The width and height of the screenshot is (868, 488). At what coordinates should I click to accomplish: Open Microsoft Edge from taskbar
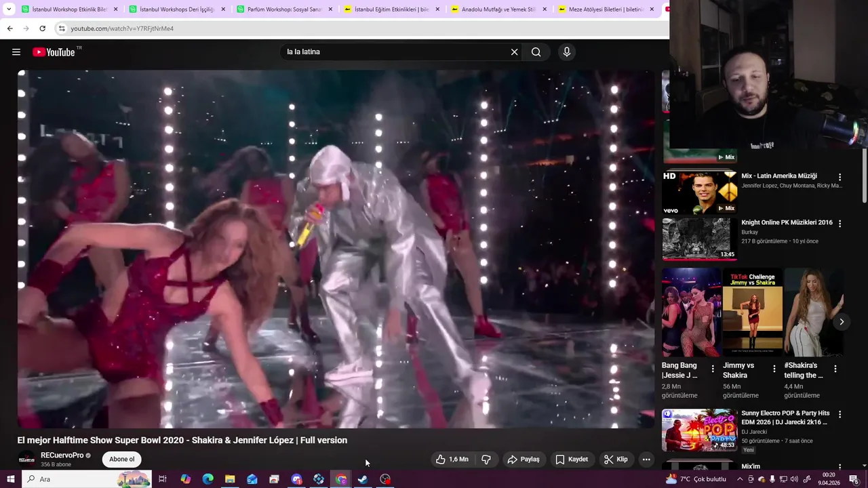208,479
